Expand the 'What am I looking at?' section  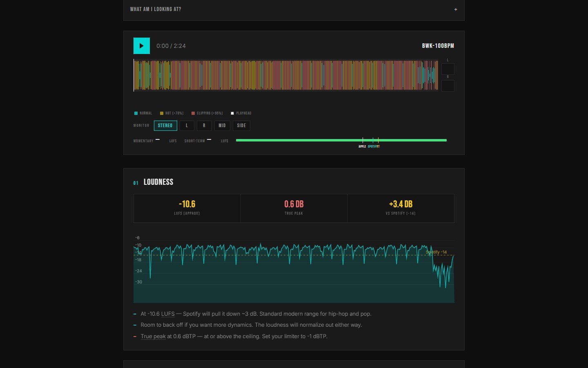294,9
